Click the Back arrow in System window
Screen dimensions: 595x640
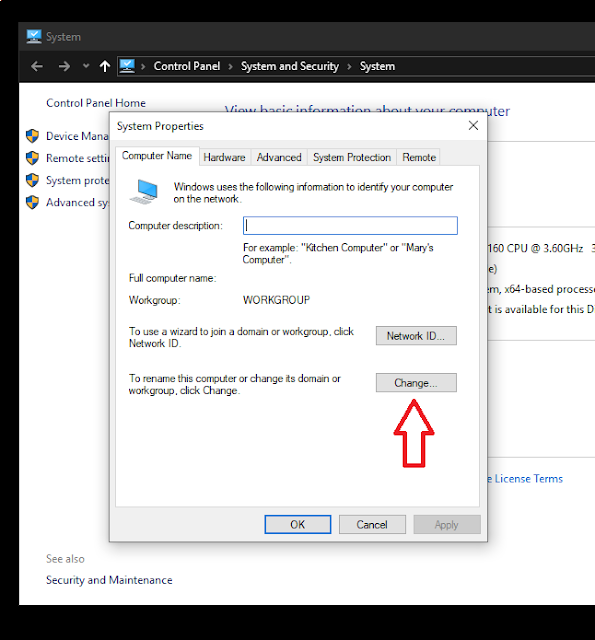37,66
